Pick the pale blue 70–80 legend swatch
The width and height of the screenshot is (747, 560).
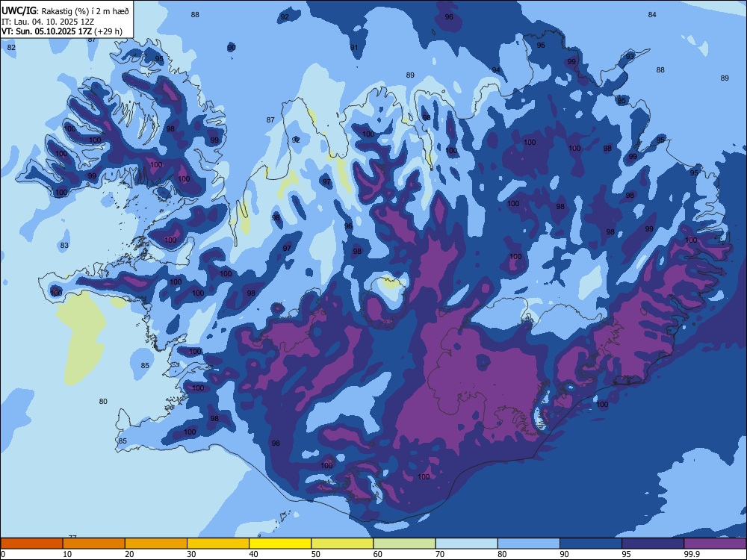pos(466,544)
